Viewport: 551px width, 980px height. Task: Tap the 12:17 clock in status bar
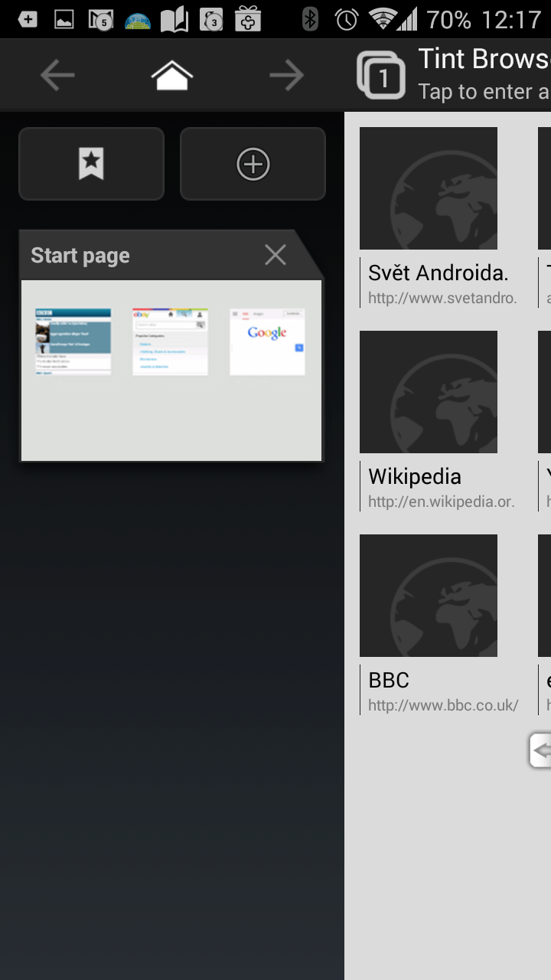click(511, 19)
